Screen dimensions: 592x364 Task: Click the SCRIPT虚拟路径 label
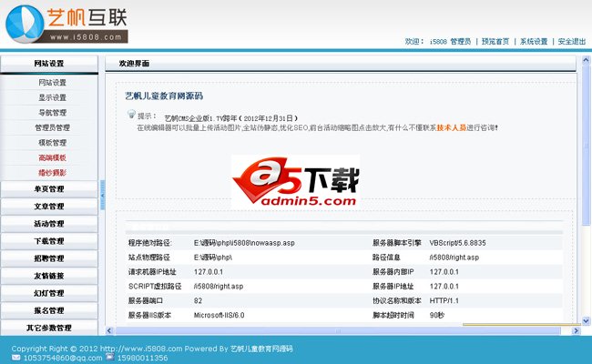point(155,287)
